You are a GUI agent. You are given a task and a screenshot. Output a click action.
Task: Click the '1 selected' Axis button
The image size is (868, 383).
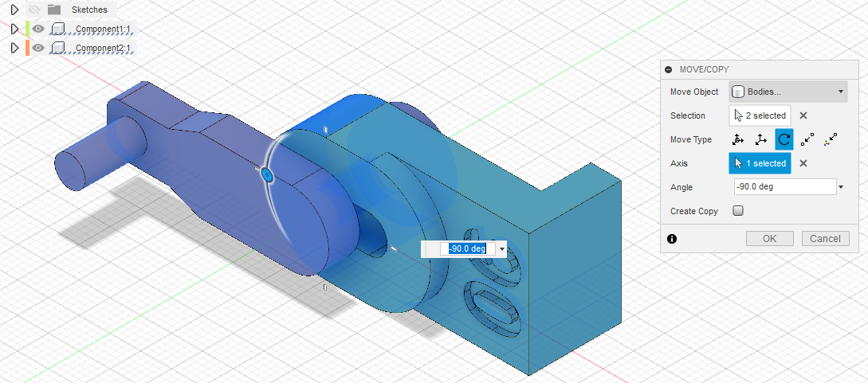coord(760,163)
